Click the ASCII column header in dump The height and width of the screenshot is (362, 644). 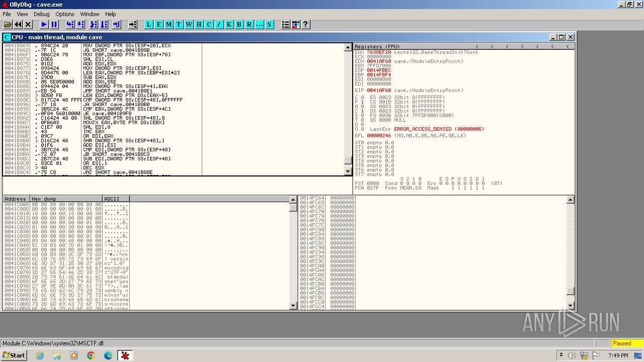[116, 199]
